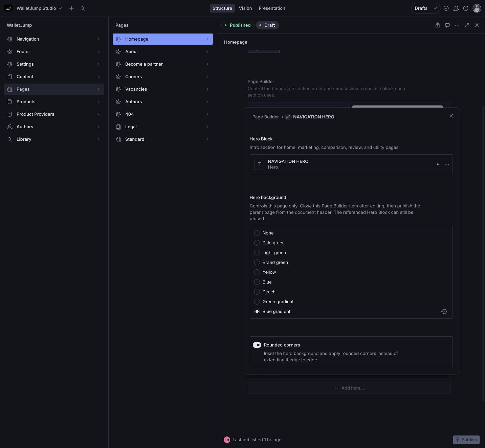The height and width of the screenshot is (448, 485).
Task: Click the Standard documents icon in Pages list
Action: (118, 139)
